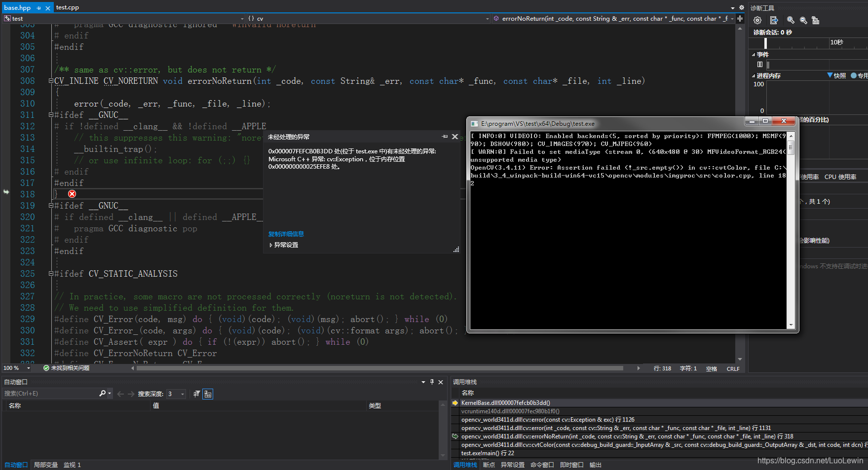Image resolution: width=868 pixels, height=470 pixels.
Task: Click the red exception error icon at line 318
Action: pos(72,194)
